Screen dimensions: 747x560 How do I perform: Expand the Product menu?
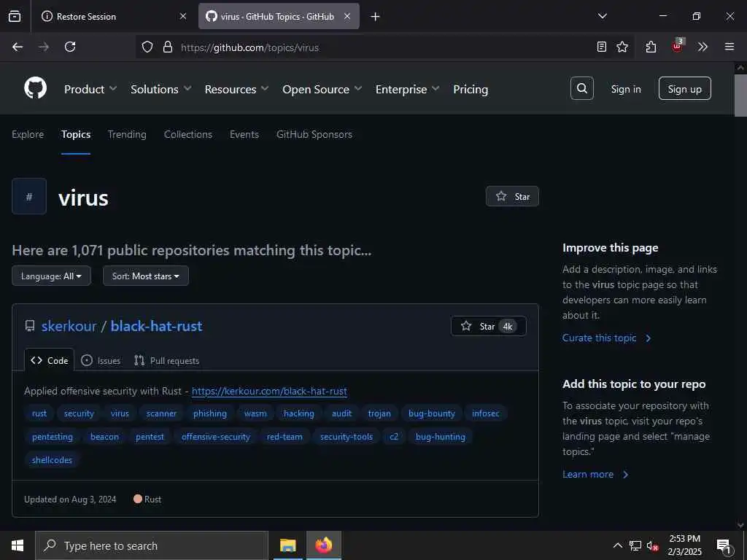pos(90,89)
